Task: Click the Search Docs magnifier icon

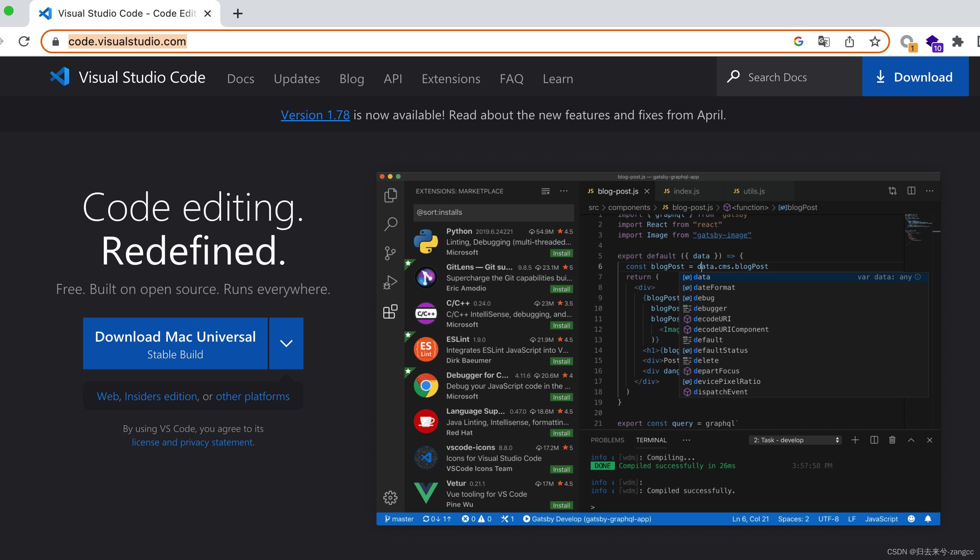Action: point(733,76)
